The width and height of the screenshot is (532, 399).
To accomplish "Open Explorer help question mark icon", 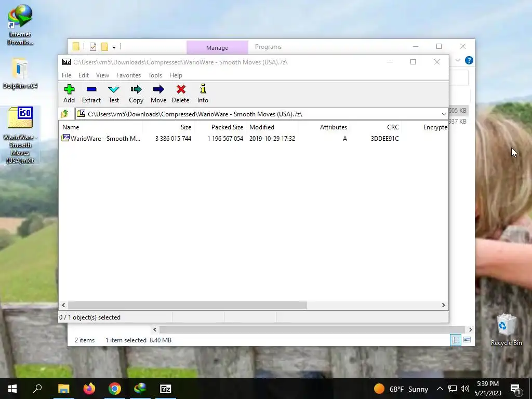I will [x=469, y=60].
